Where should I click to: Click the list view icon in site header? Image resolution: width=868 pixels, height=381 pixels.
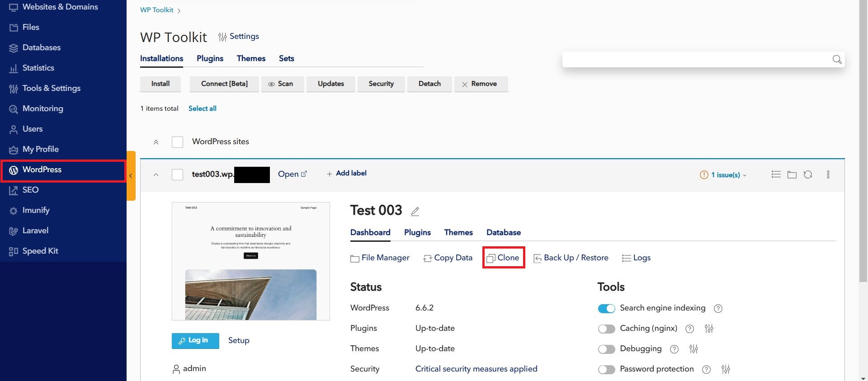pos(776,174)
